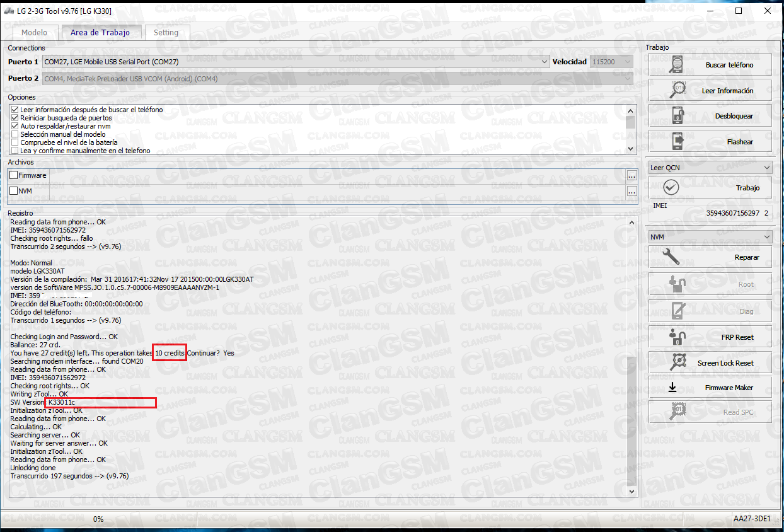The width and height of the screenshot is (784, 532).
Task: Click the 'Ballance: 27 crd.' log line
Action: pyautogui.click(x=35, y=345)
